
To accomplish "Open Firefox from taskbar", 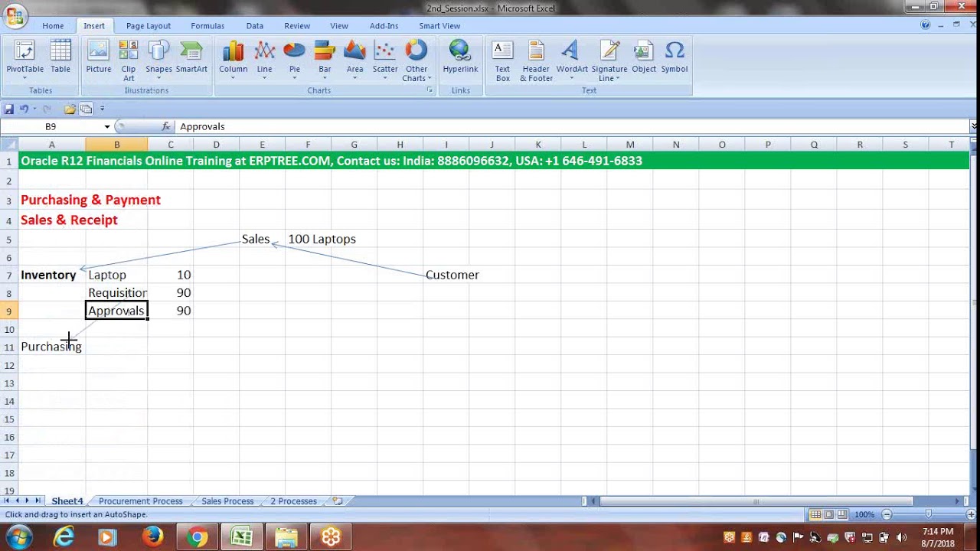I will pos(152,537).
